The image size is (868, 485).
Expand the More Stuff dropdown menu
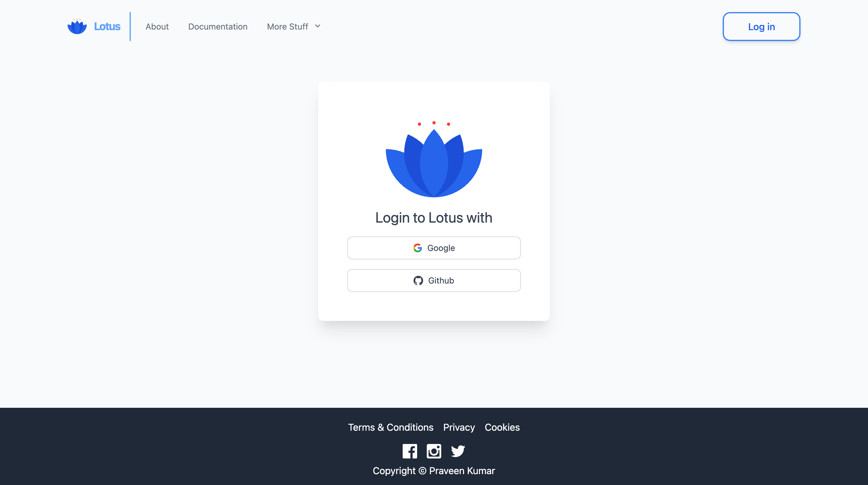(293, 26)
